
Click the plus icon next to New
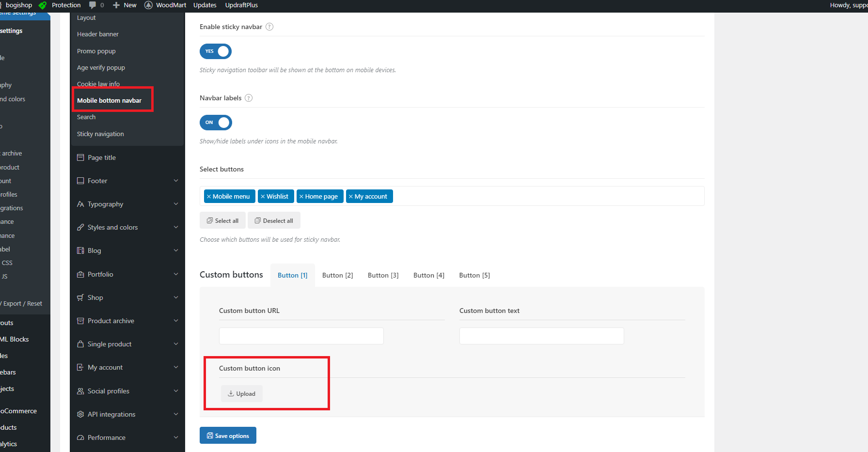click(116, 5)
